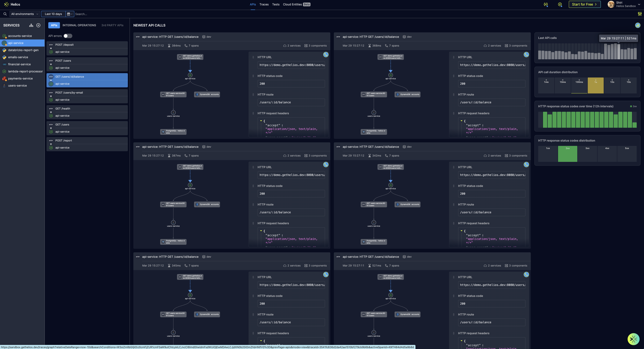This screenshot has height=349, width=644.
Task: Collapse the HTTP request headers JSON in the 384ms card
Action: [261, 121]
